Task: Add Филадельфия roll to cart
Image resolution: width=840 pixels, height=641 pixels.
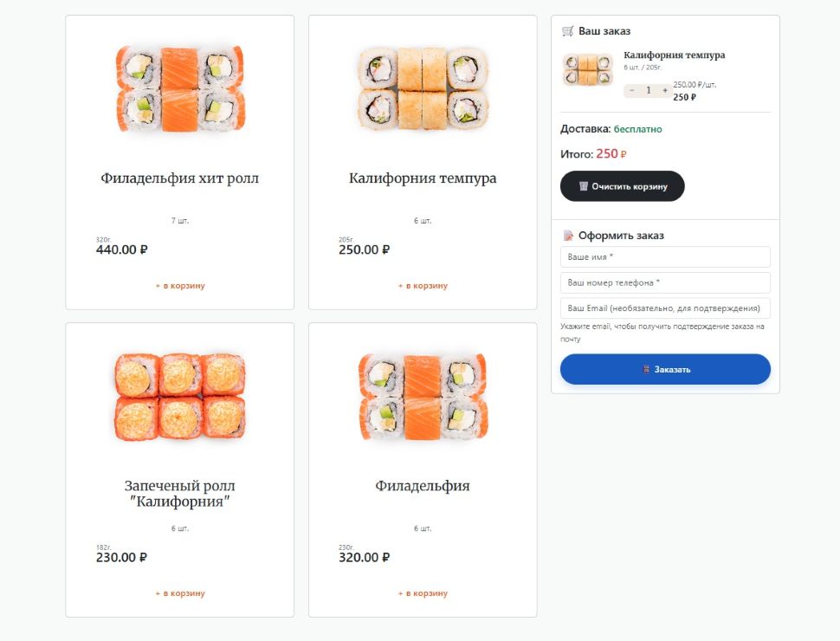Action: [423, 593]
